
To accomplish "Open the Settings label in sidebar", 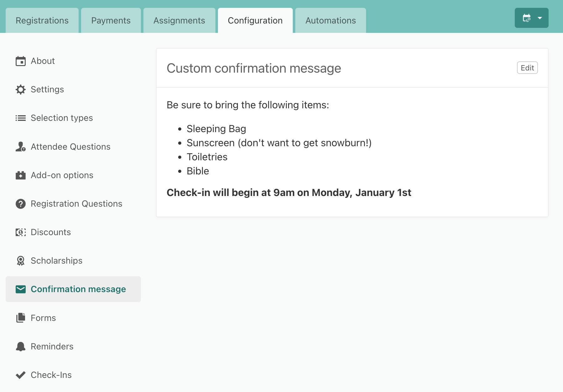I will [47, 90].
